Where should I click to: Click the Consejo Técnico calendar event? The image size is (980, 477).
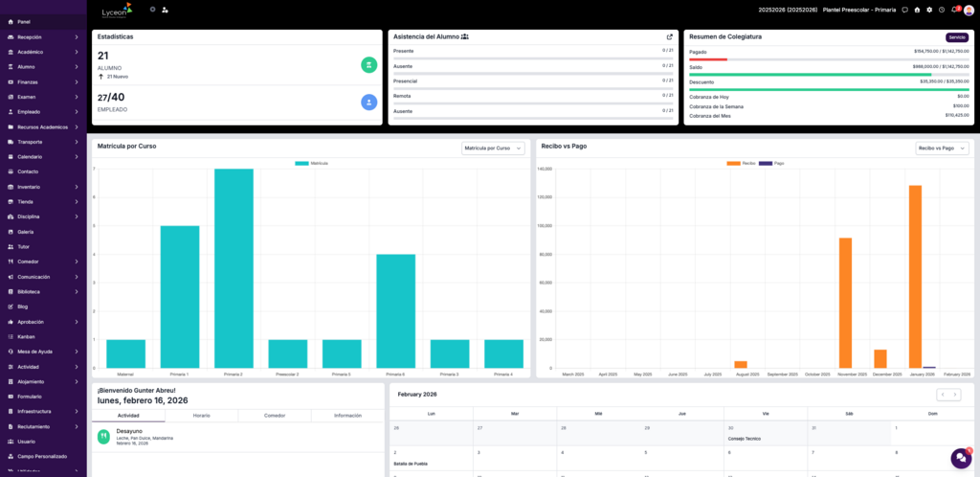(x=743, y=438)
